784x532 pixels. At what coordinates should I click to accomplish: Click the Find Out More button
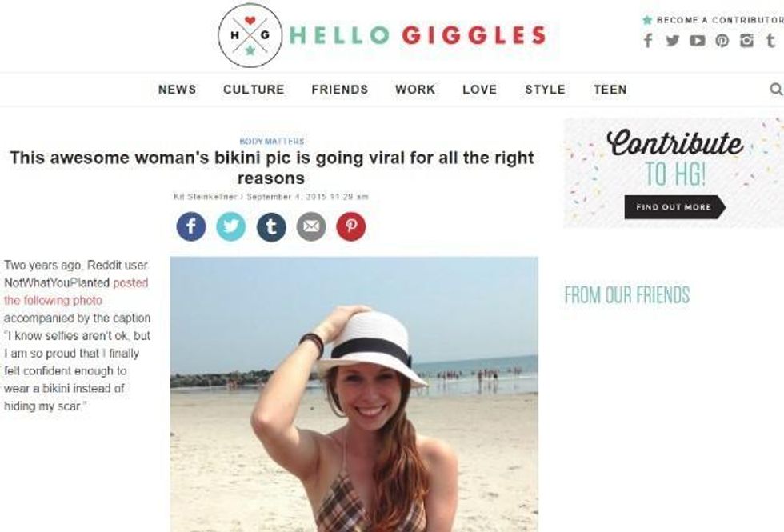pos(674,207)
